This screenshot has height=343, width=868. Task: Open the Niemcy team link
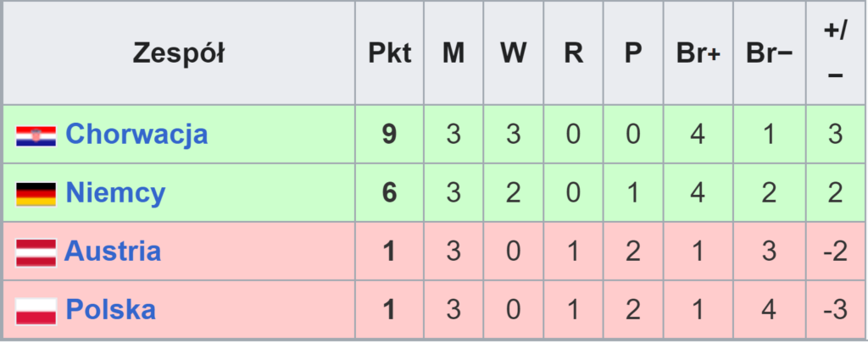pyautogui.click(x=115, y=193)
